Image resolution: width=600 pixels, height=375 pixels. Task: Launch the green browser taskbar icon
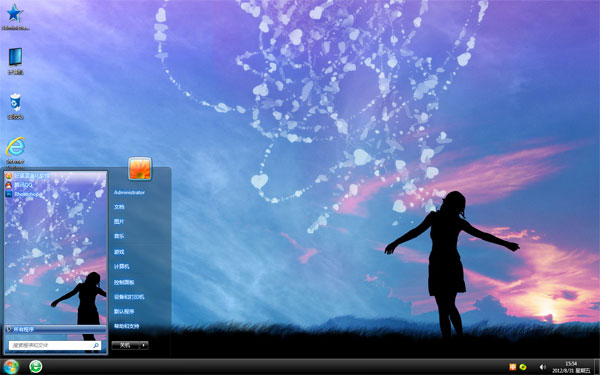click(x=36, y=367)
